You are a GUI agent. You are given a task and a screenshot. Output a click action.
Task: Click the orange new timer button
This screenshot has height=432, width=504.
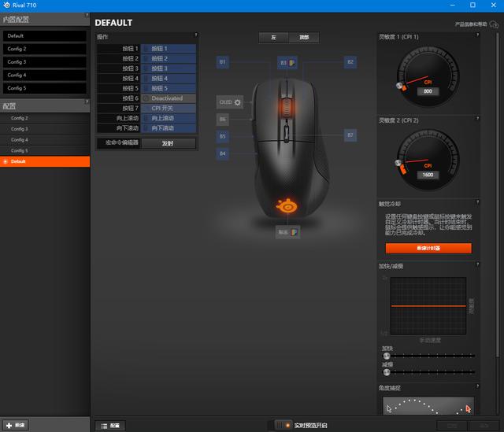tap(428, 248)
